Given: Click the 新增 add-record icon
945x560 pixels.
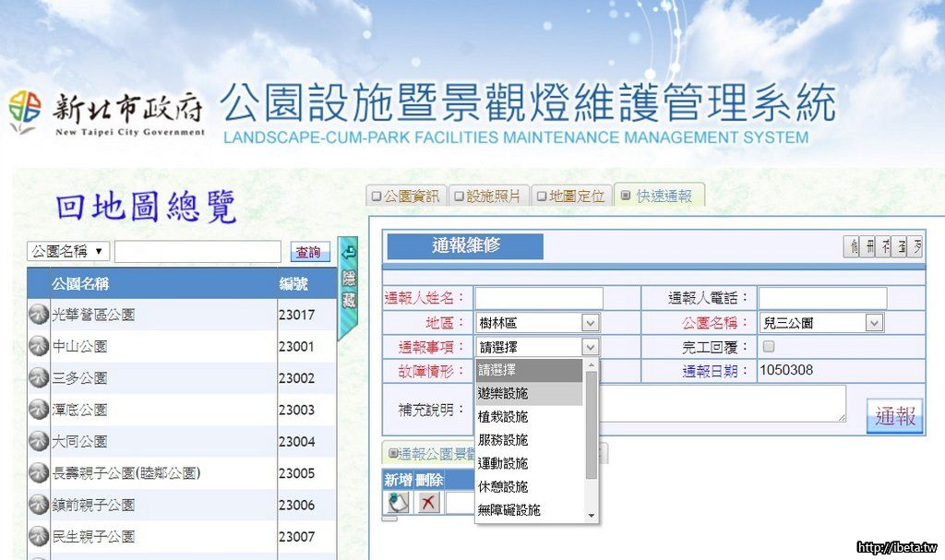Looking at the screenshot, I should pos(398,502).
